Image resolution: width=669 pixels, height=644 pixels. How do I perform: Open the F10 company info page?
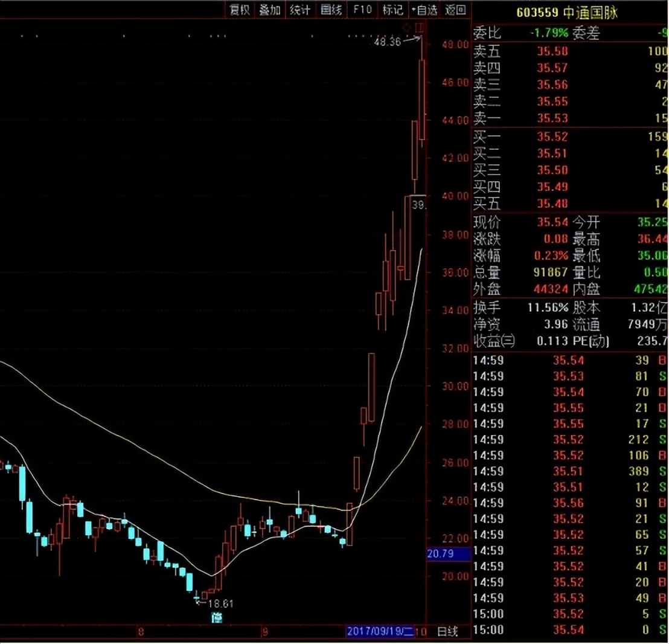[x=362, y=10]
